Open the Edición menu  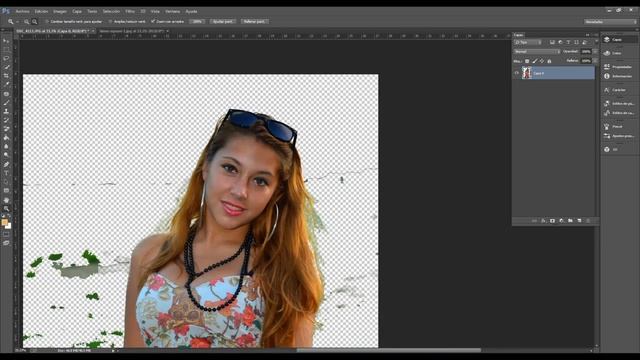pyautogui.click(x=41, y=11)
